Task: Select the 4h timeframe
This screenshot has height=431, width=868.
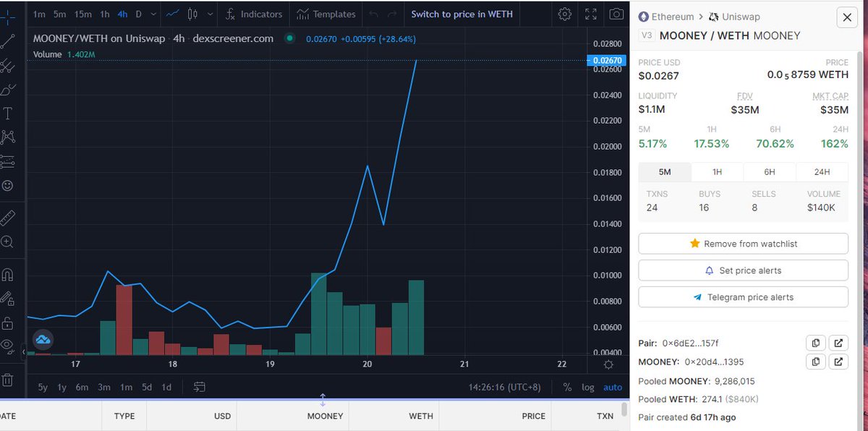Action: pyautogui.click(x=123, y=14)
